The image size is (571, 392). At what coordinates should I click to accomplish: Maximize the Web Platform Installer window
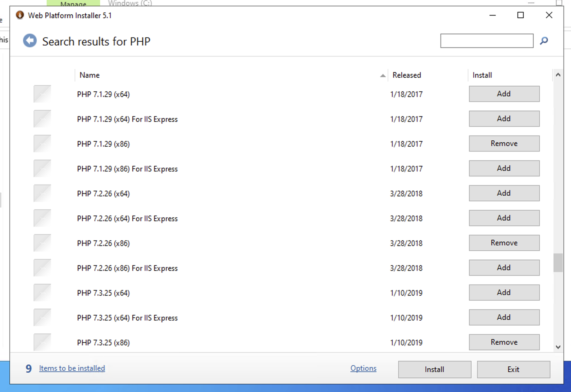pyautogui.click(x=521, y=15)
